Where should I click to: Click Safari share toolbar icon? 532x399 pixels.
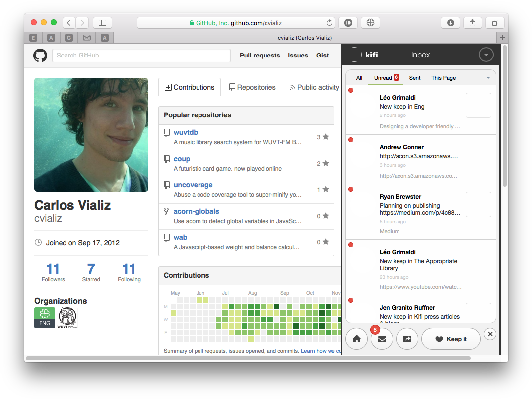(x=472, y=23)
